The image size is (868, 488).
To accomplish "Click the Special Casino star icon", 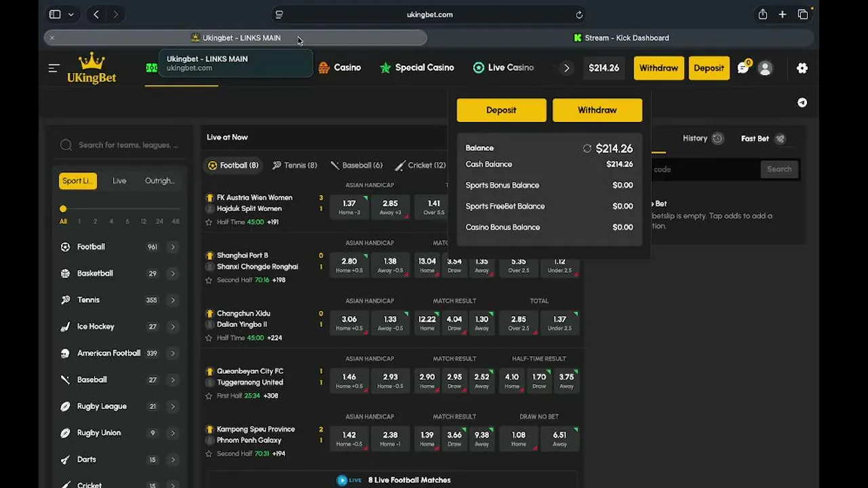I will (385, 68).
